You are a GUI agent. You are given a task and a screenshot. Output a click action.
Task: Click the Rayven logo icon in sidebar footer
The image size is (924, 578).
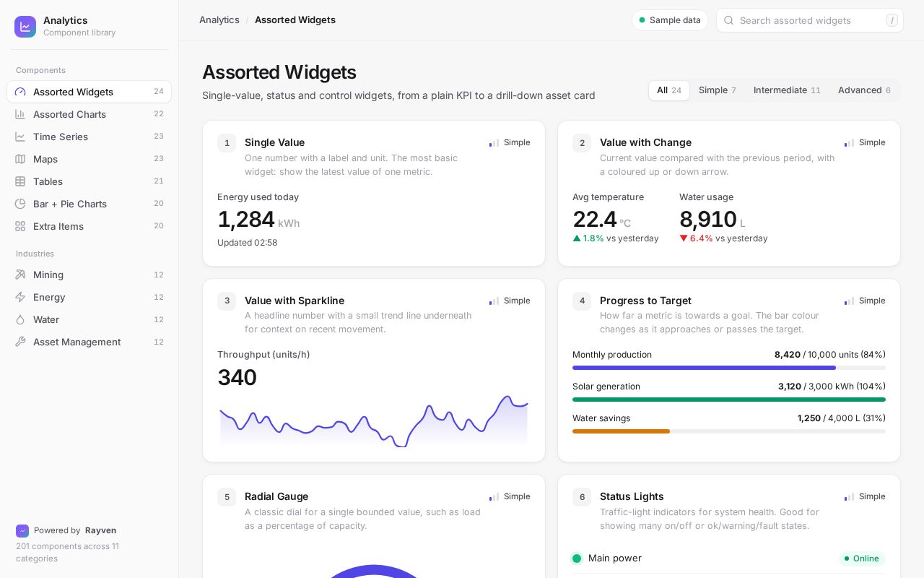pos(22,530)
